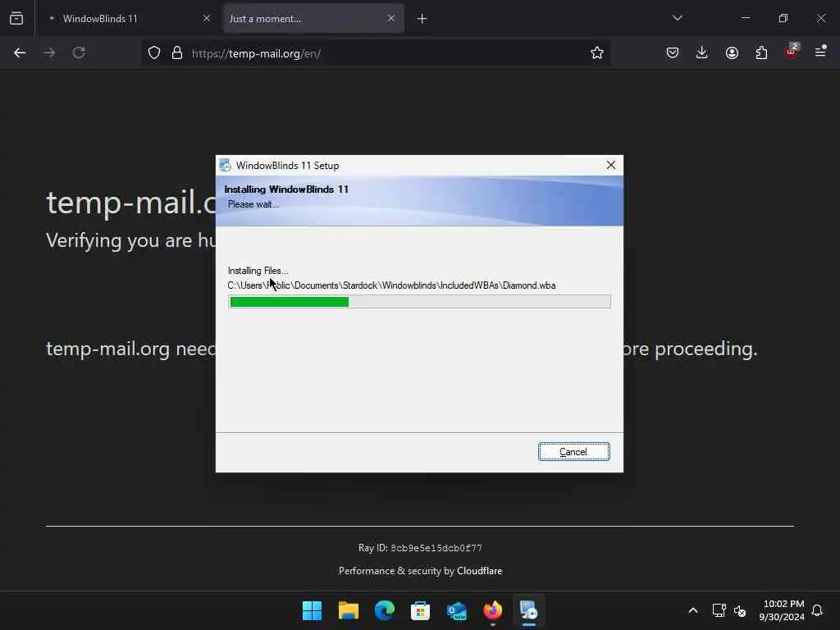
Task: Click the red uBlock extension icon
Action: 792,52
